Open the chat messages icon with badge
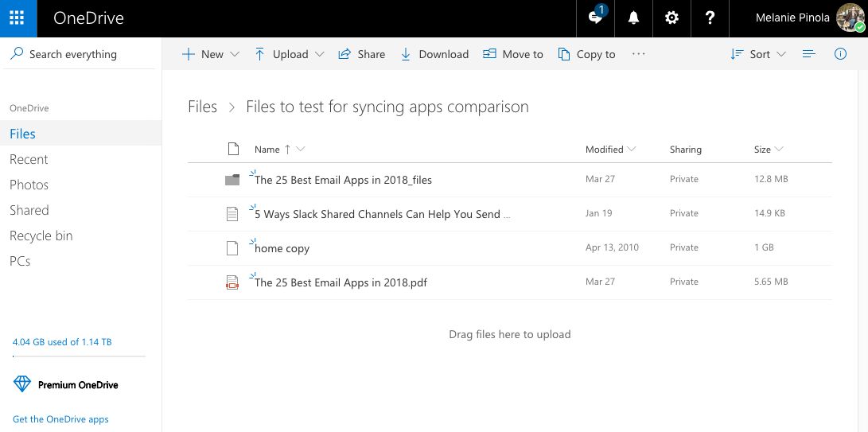The image size is (868, 432). click(596, 18)
